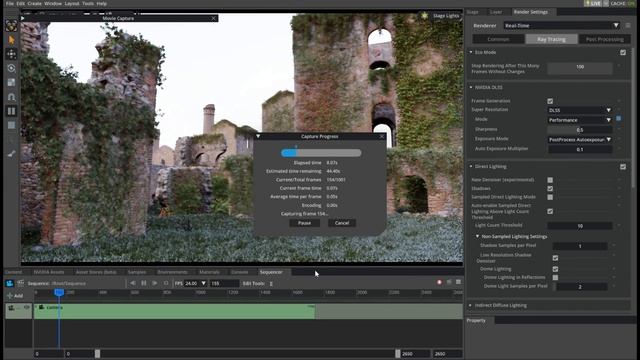Viewport: 640px width, 360px height.
Task: Click Cancel in Capture Progress dialog
Action: tap(342, 223)
